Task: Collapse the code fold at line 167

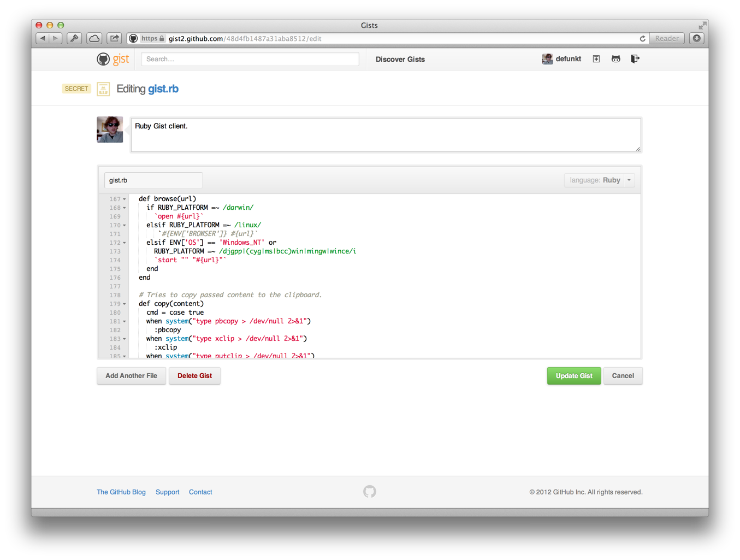Action: click(125, 199)
